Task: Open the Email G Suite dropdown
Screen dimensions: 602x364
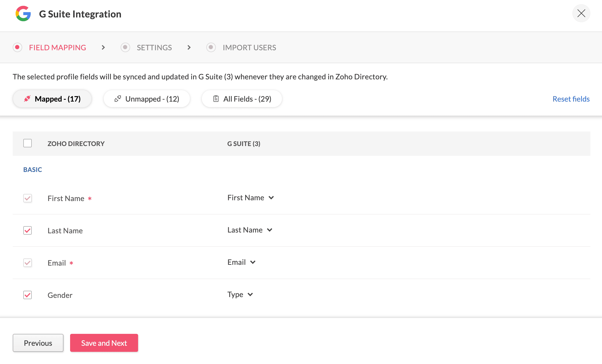Action: pos(241,262)
